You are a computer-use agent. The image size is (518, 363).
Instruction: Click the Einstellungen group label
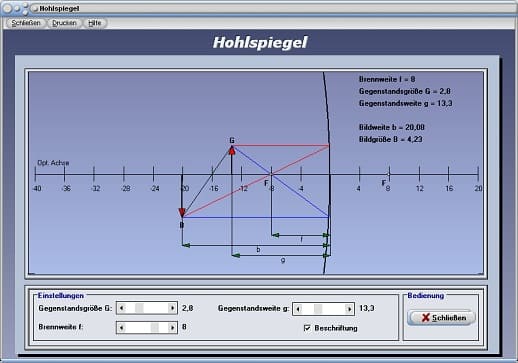(x=61, y=296)
